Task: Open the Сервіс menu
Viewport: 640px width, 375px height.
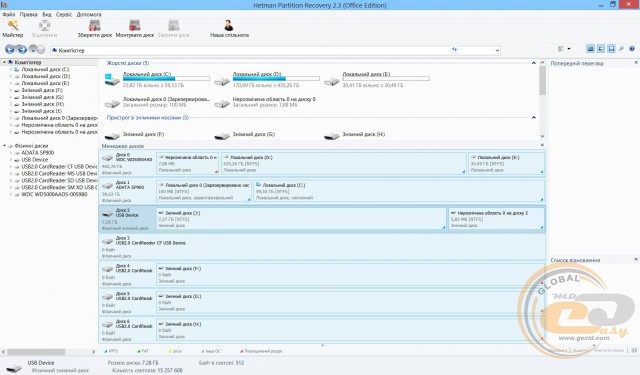Action: pyautogui.click(x=64, y=14)
